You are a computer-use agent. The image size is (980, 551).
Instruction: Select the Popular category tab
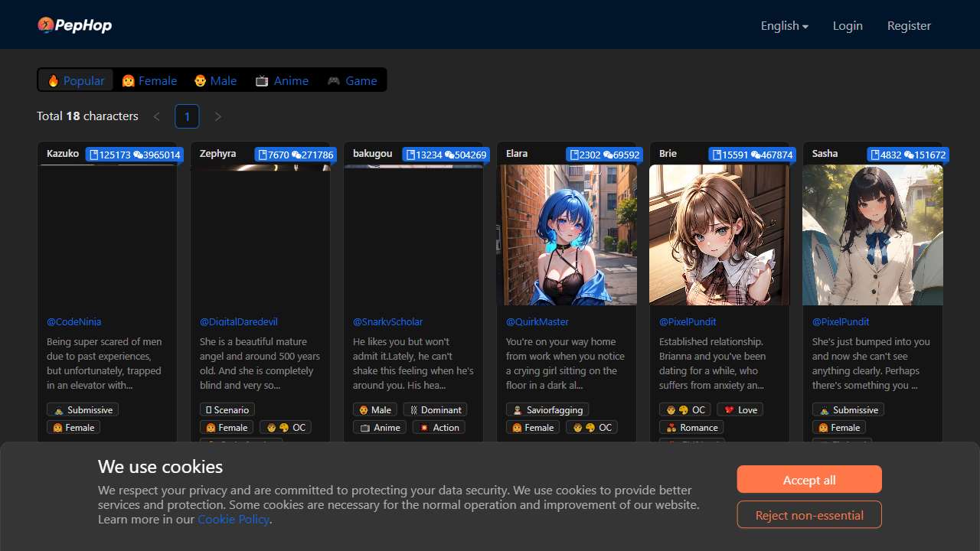pos(76,80)
